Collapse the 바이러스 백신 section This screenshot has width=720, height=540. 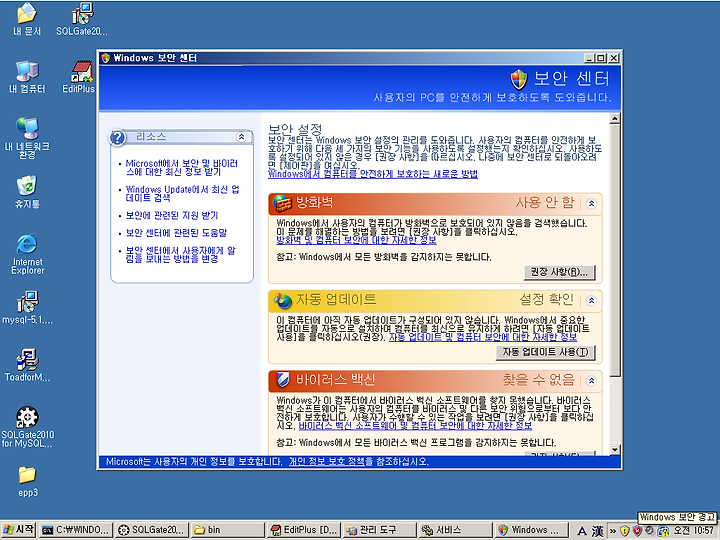click(591, 381)
